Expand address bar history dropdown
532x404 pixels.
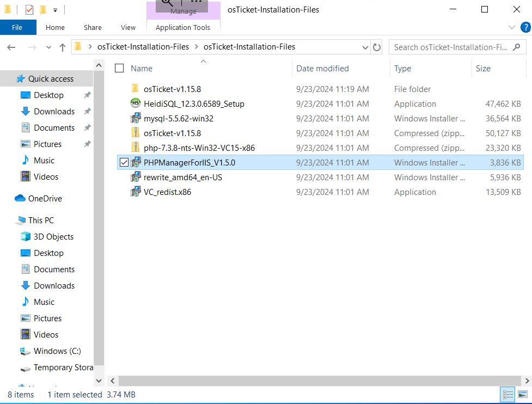point(365,47)
